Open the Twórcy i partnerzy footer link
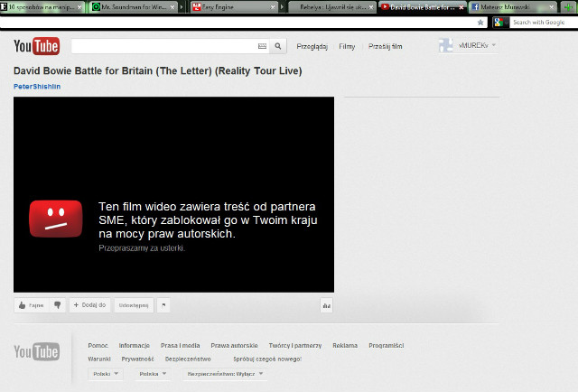Viewport: 578px width, 392px height. (x=295, y=346)
